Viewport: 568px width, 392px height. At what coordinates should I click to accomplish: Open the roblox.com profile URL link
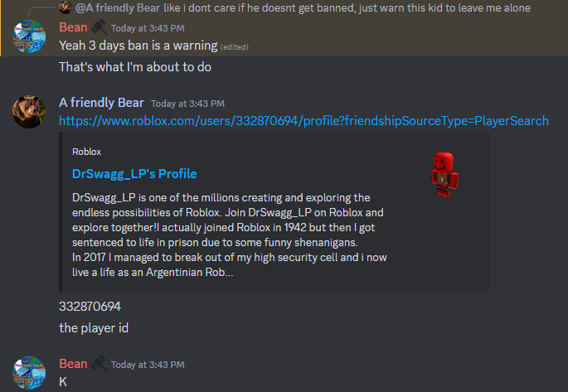click(x=303, y=121)
